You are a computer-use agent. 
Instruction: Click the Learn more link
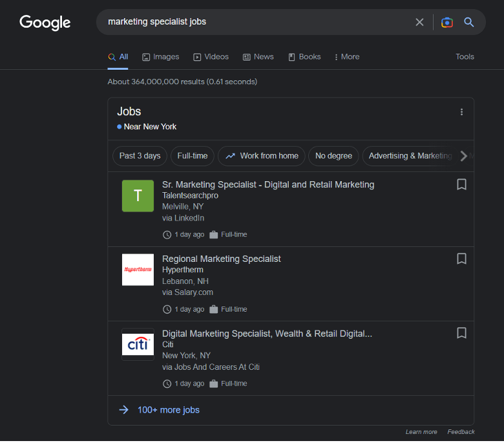421,432
